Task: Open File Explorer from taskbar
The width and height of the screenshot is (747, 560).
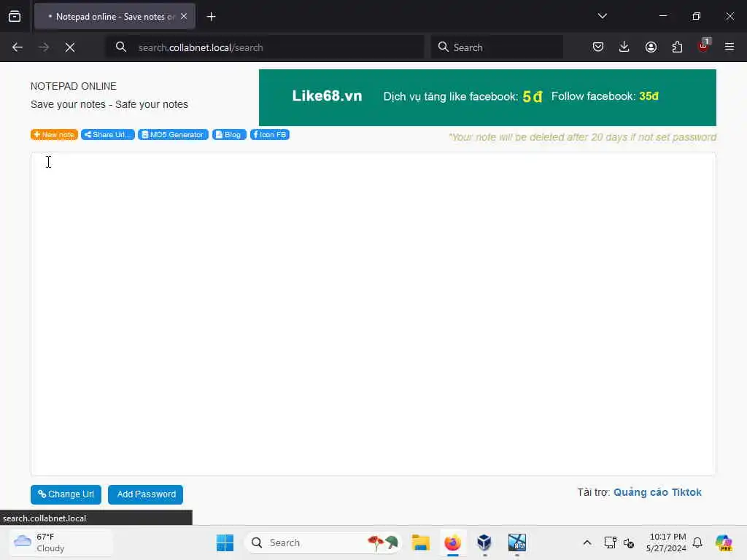Action: (421, 542)
